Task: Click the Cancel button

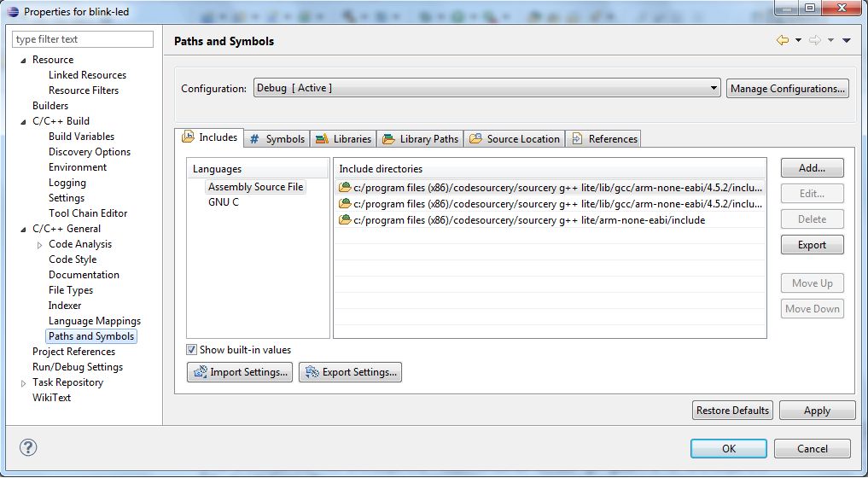Action: (812, 449)
